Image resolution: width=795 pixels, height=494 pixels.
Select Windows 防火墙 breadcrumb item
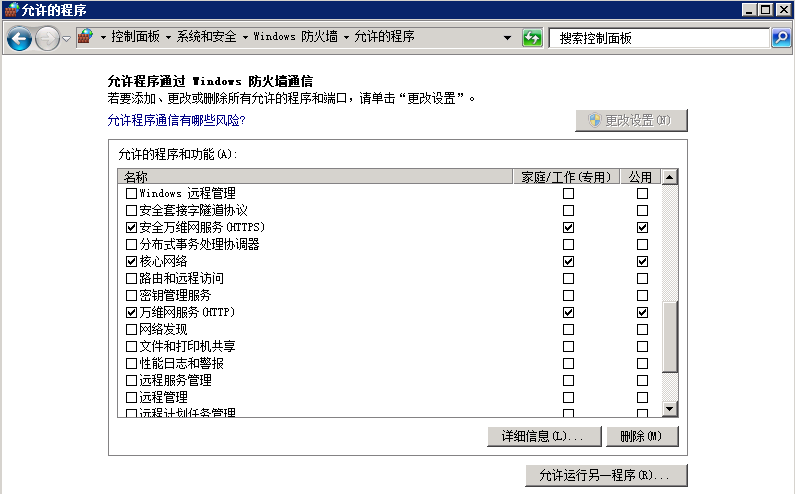coord(296,37)
